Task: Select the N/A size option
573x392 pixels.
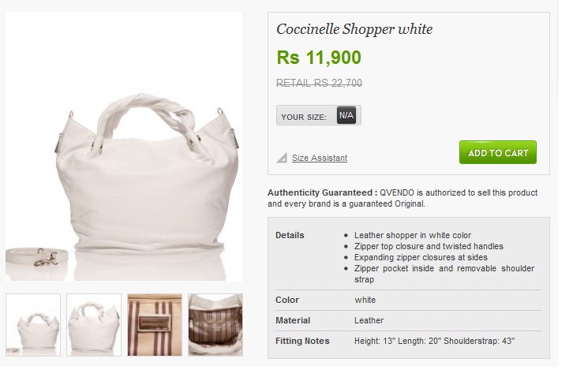Action: [346, 115]
